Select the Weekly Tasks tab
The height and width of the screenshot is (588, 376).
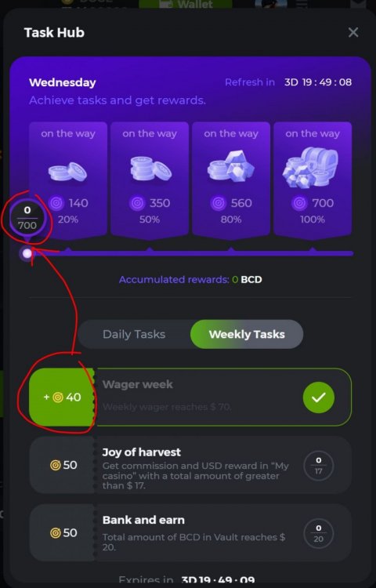click(x=247, y=334)
